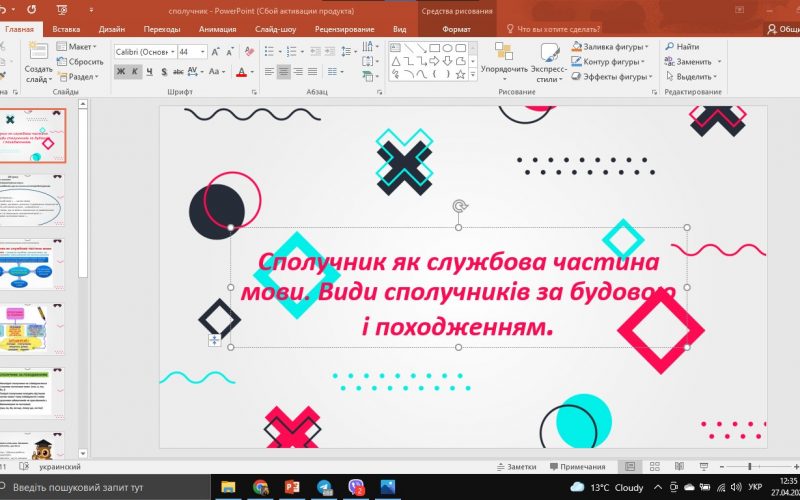Open the Вставка ribbon tab
The image size is (800, 500).
[x=66, y=29]
